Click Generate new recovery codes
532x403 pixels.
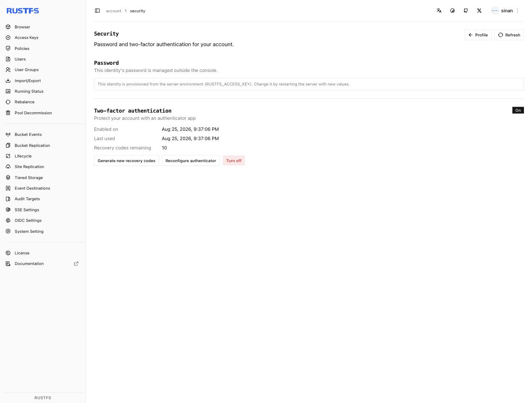tap(127, 160)
